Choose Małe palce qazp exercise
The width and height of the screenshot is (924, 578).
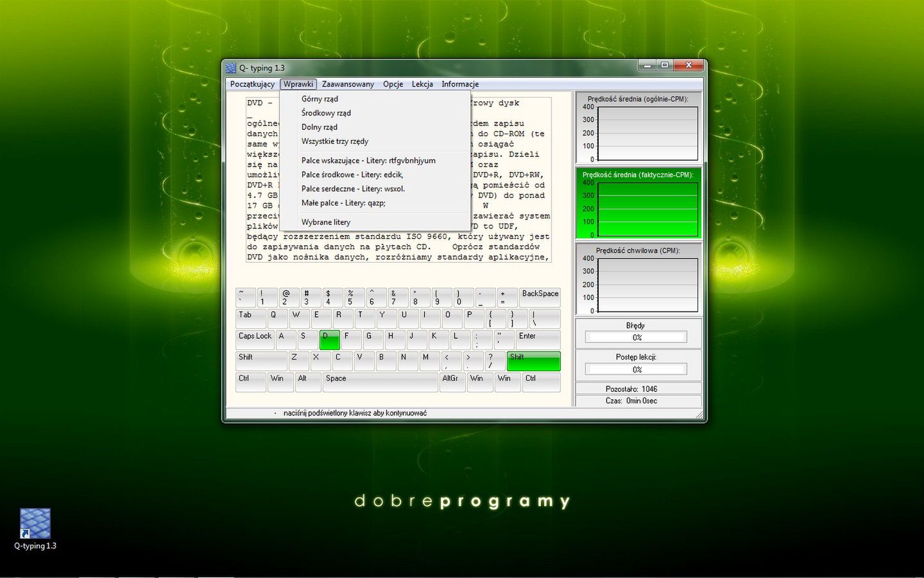(x=375, y=203)
